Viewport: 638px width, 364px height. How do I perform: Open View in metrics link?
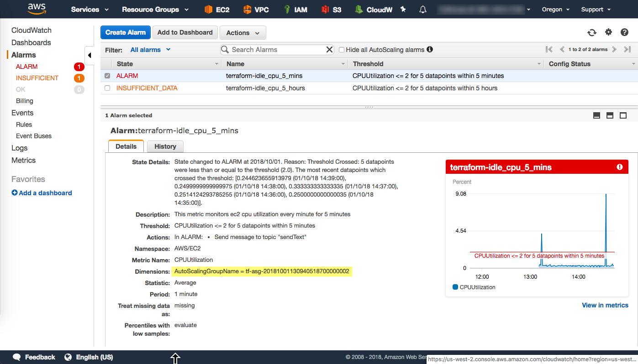click(605, 305)
